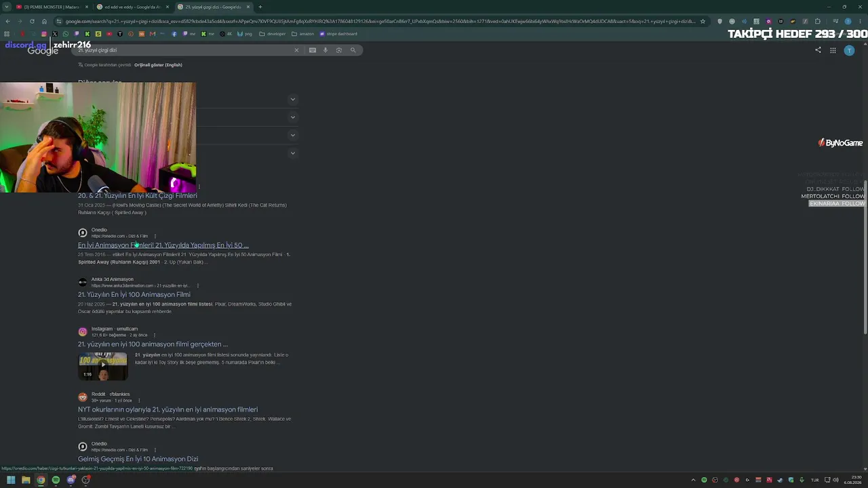The height and width of the screenshot is (488, 868).
Task: Click into the Google search input field
Action: [183, 50]
